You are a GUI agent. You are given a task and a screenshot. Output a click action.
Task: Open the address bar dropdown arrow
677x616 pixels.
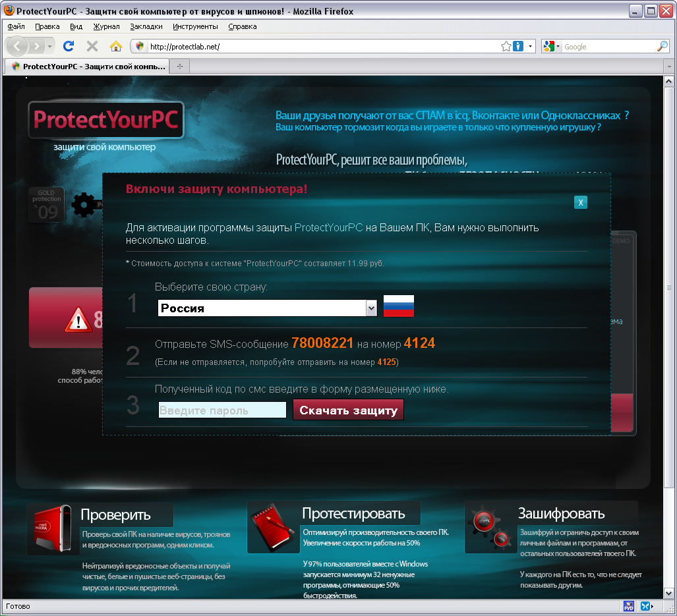(530, 46)
